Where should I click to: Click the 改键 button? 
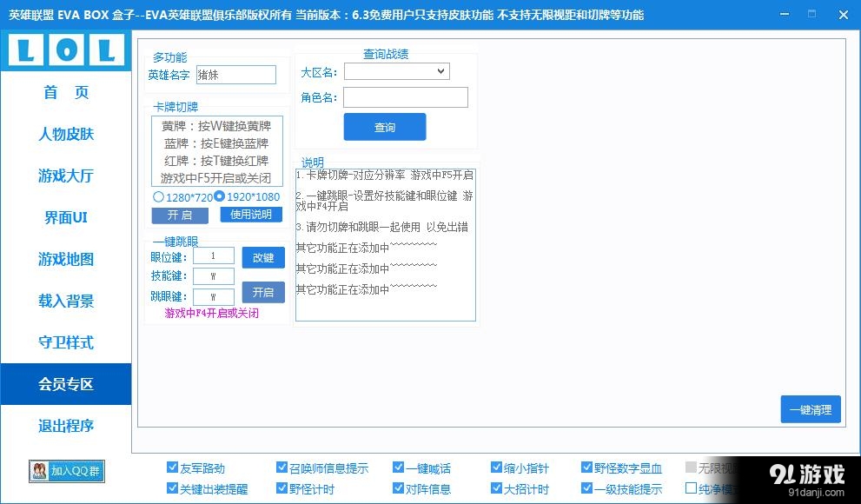[263, 257]
